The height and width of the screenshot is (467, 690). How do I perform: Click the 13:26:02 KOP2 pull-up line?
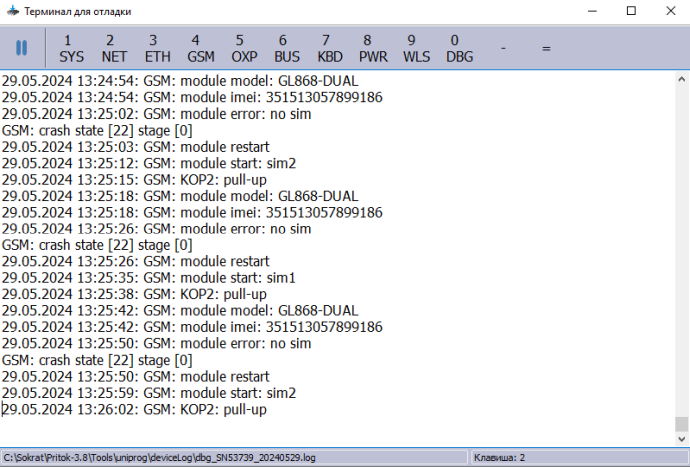[x=134, y=410]
